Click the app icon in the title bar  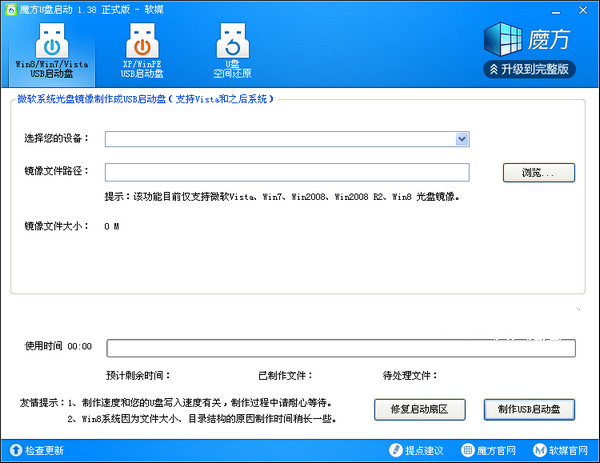click(x=11, y=10)
